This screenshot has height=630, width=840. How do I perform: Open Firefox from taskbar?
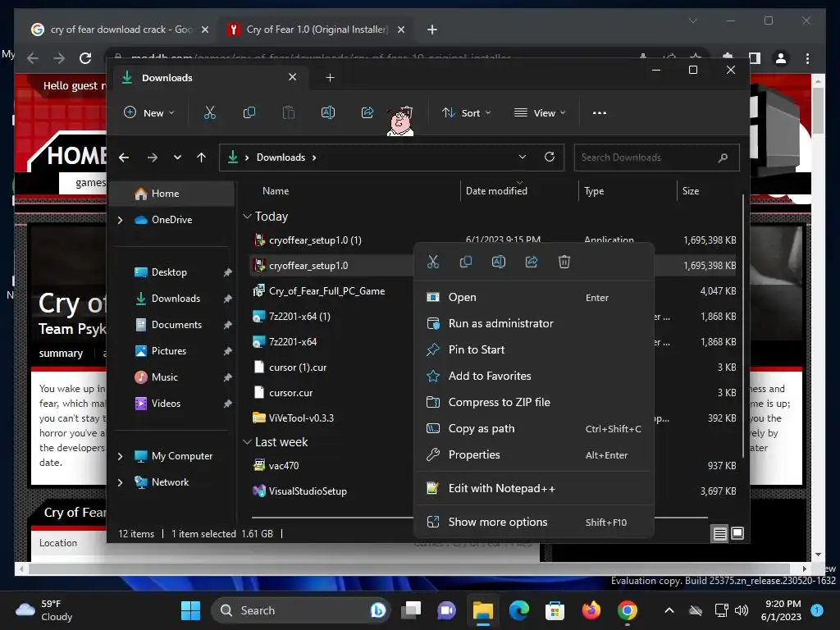pos(591,610)
